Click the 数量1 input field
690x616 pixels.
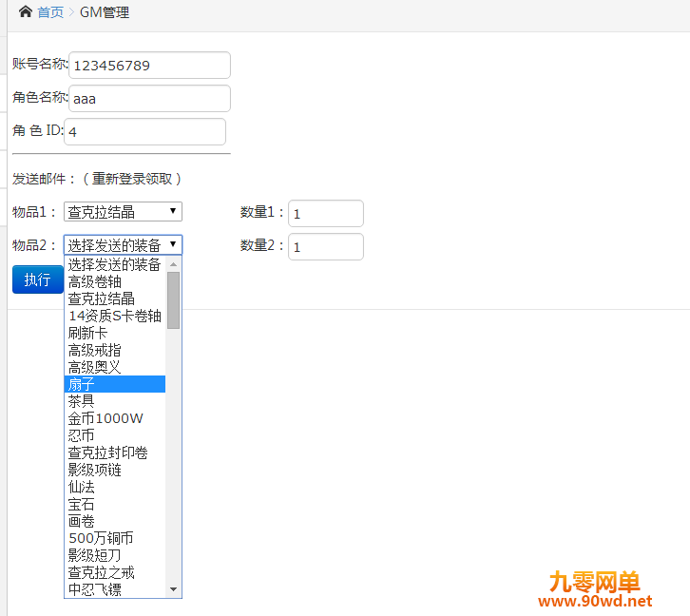[326, 213]
